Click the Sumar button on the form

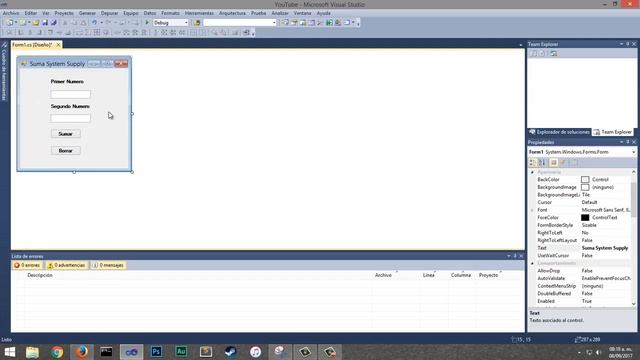[66, 134]
